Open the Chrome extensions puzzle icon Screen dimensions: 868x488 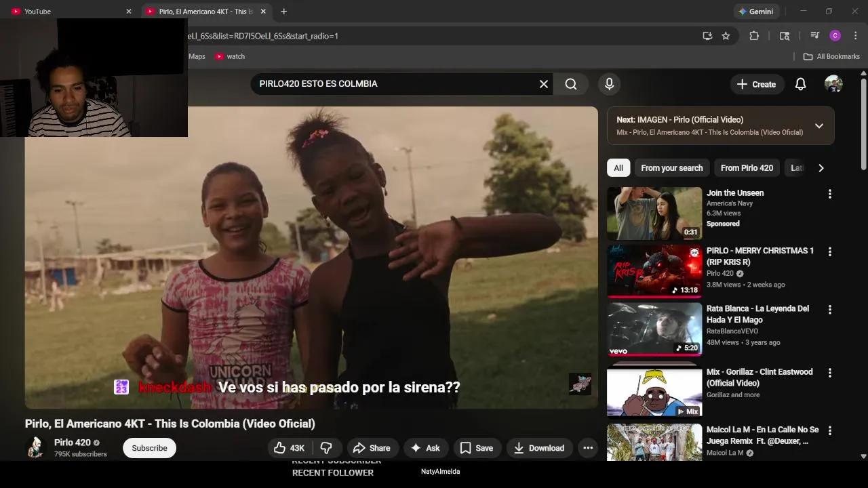[x=754, y=36]
